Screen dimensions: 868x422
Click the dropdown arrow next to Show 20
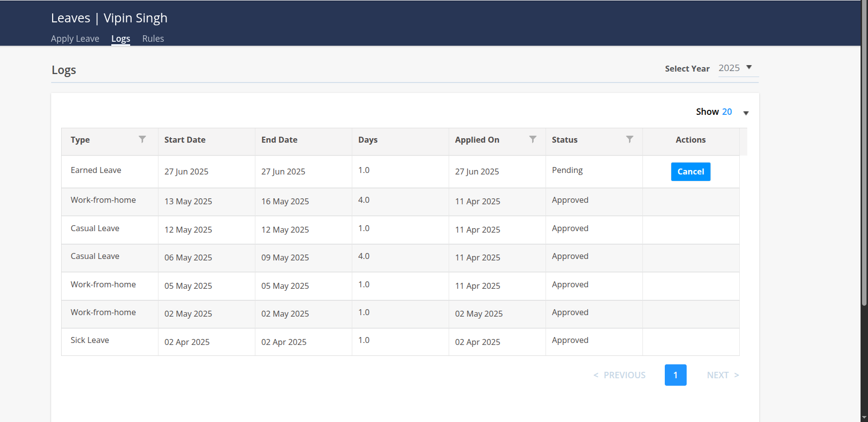click(746, 113)
